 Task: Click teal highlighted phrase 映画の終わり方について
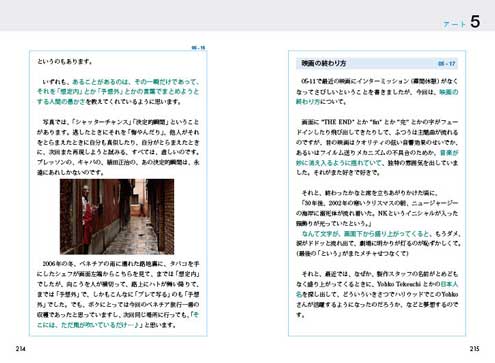pos(377,97)
